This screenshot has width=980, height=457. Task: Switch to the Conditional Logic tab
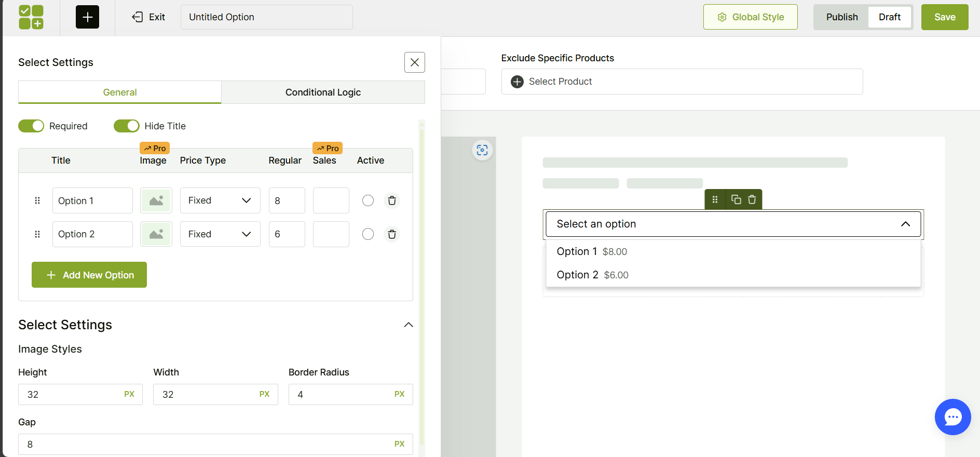(x=323, y=92)
